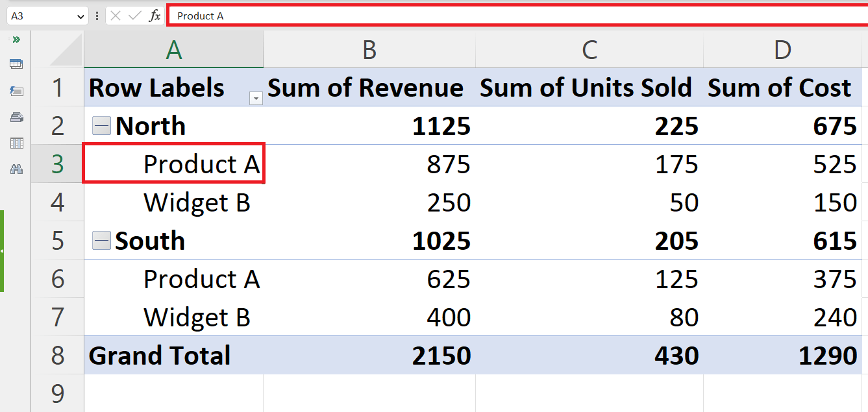Open the Name Box dropdown arrow
Screen dimensions: 868x412
80,16
